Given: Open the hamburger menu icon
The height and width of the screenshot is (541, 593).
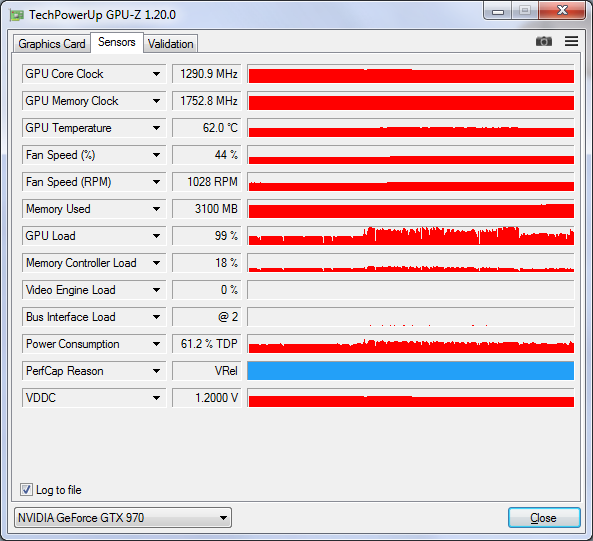Looking at the screenshot, I should 571,41.
